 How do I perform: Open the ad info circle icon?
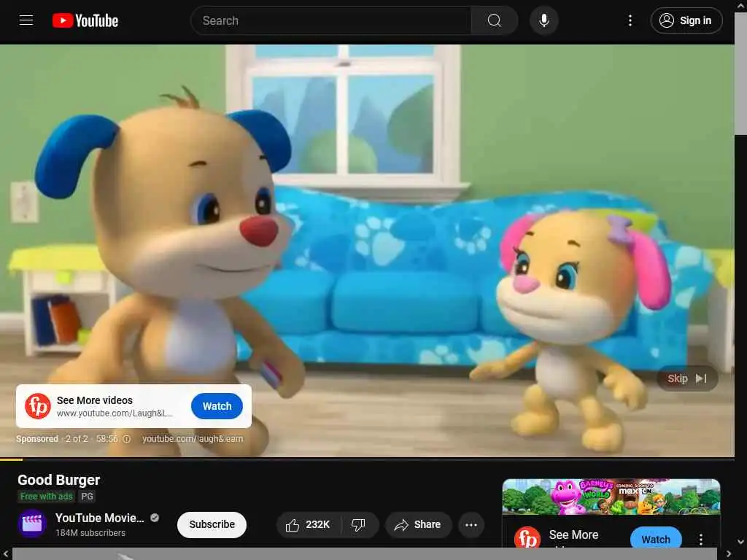tap(127, 439)
